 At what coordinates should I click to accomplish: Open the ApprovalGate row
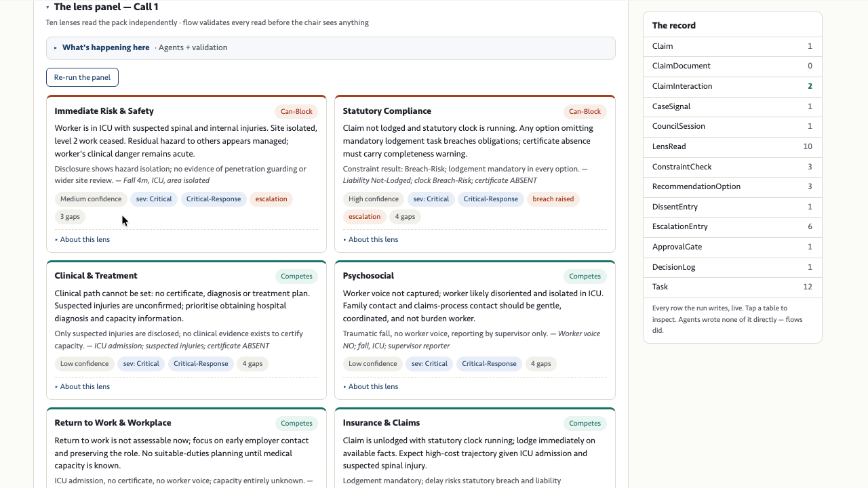(x=732, y=247)
